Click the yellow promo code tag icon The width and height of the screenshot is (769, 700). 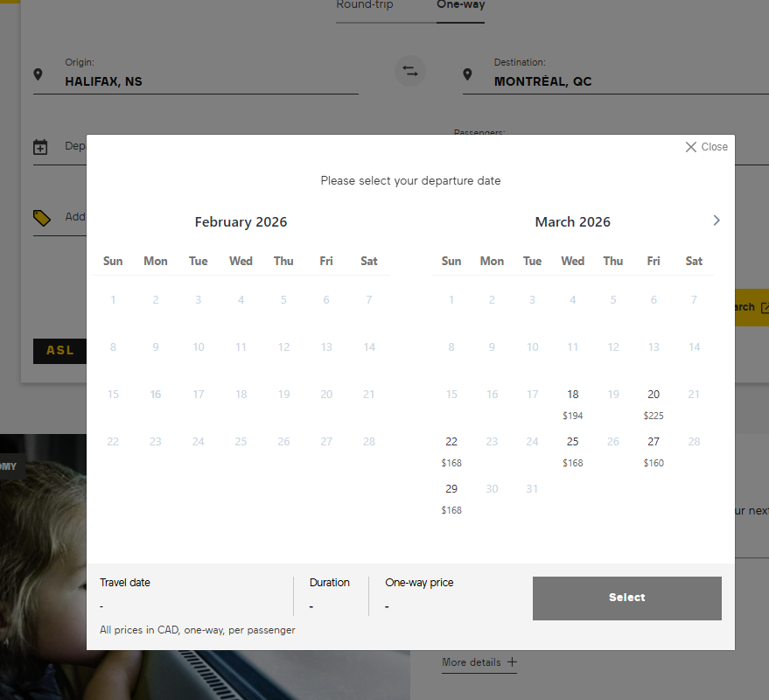(x=42, y=217)
